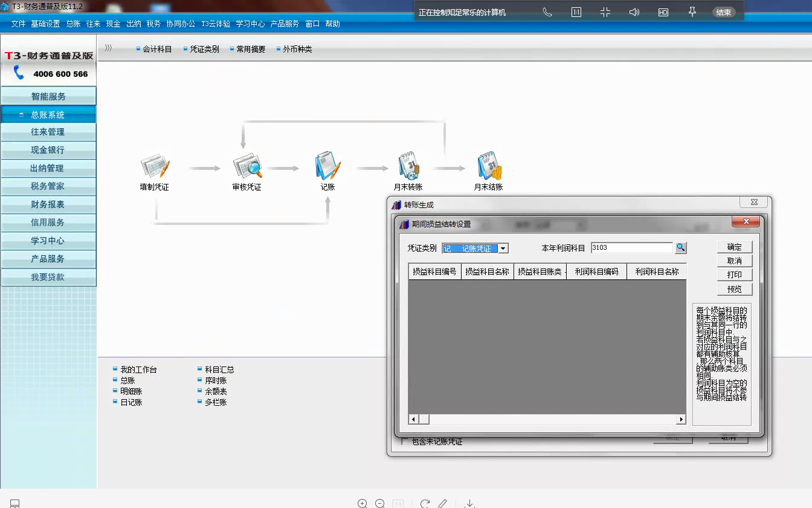Click the 取消 button in 期间损益结转设置
Viewport: 812px width, 508px height.
735,261
